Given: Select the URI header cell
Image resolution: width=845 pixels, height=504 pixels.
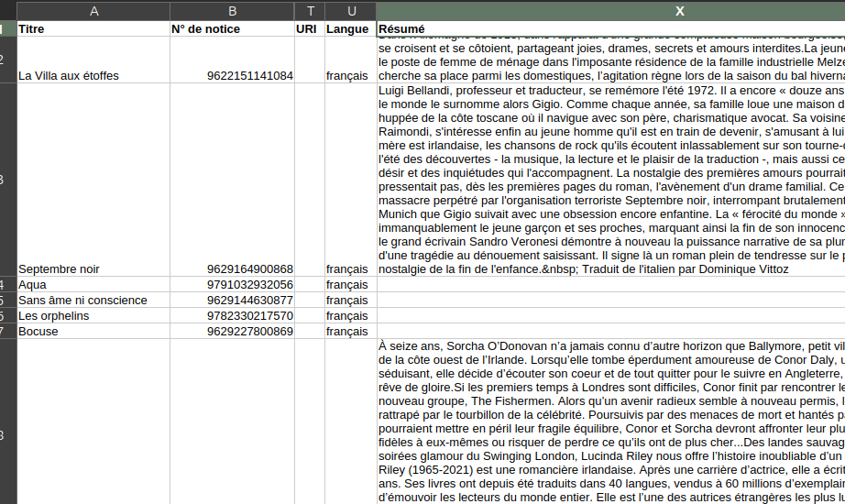Looking at the screenshot, I should (x=310, y=28).
